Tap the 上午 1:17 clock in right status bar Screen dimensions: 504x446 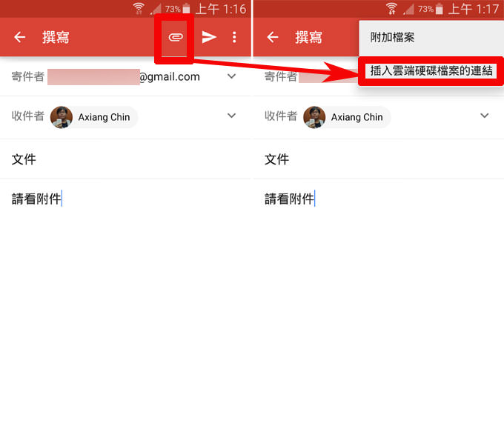pyautogui.click(x=473, y=9)
